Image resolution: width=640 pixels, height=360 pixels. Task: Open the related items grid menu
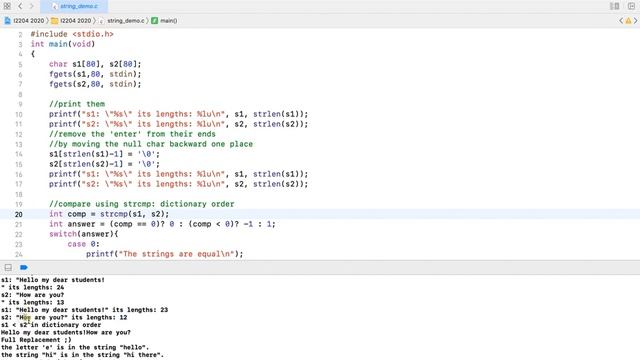[x=7, y=6]
